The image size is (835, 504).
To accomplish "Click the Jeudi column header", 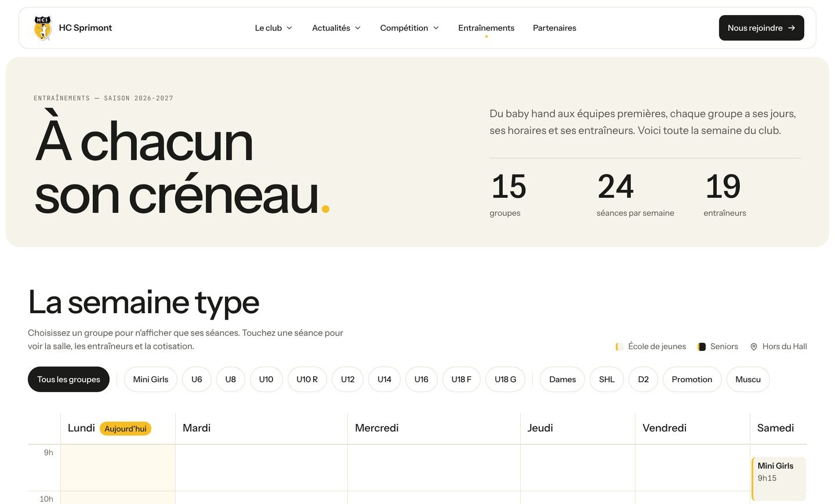I will pyautogui.click(x=540, y=428).
